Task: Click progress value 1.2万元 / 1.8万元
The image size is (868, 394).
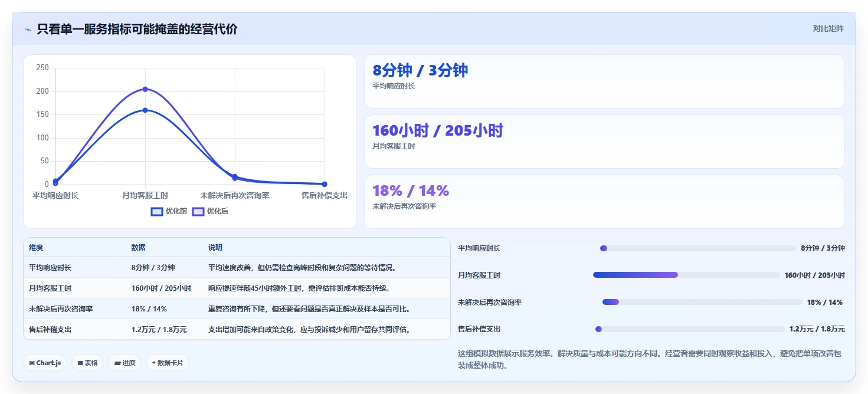Action: (x=817, y=329)
